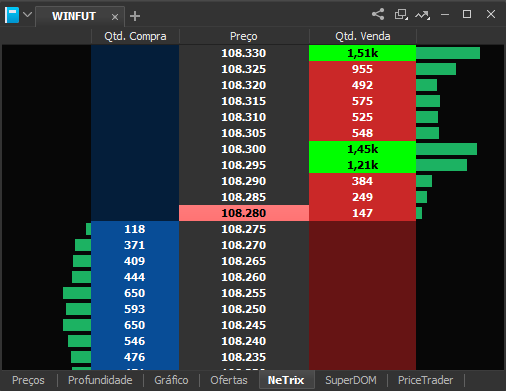The width and height of the screenshot is (506, 391).
Task: Open the chart link icon in the title bar
Action: click(x=422, y=15)
